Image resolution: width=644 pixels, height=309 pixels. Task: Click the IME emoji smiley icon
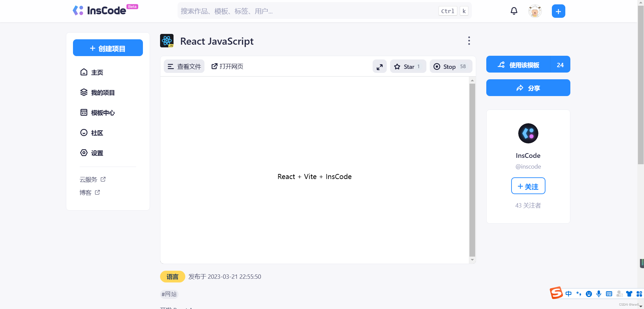point(589,294)
